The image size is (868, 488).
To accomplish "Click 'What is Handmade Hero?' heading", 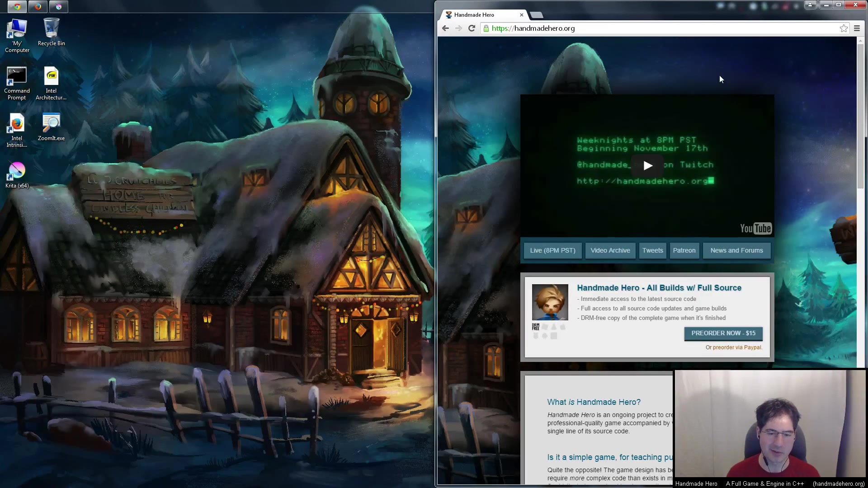I will (x=594, y=402).
